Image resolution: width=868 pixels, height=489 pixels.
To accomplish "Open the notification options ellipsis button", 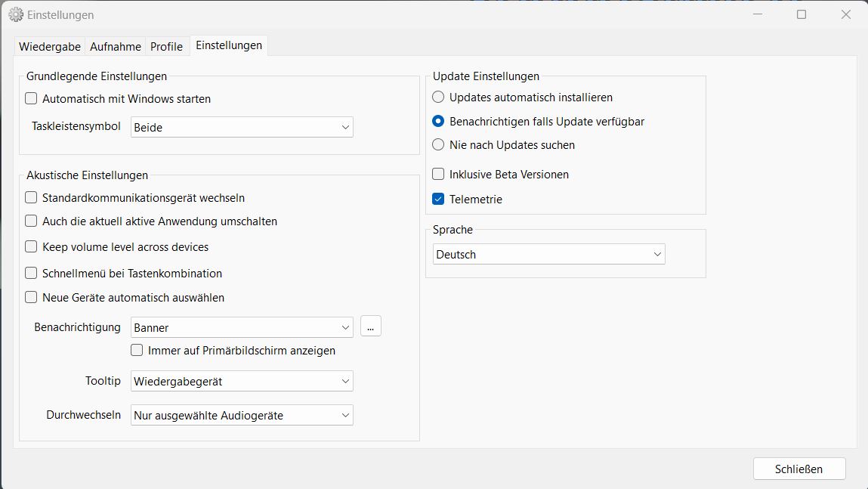I will point(370,327).
